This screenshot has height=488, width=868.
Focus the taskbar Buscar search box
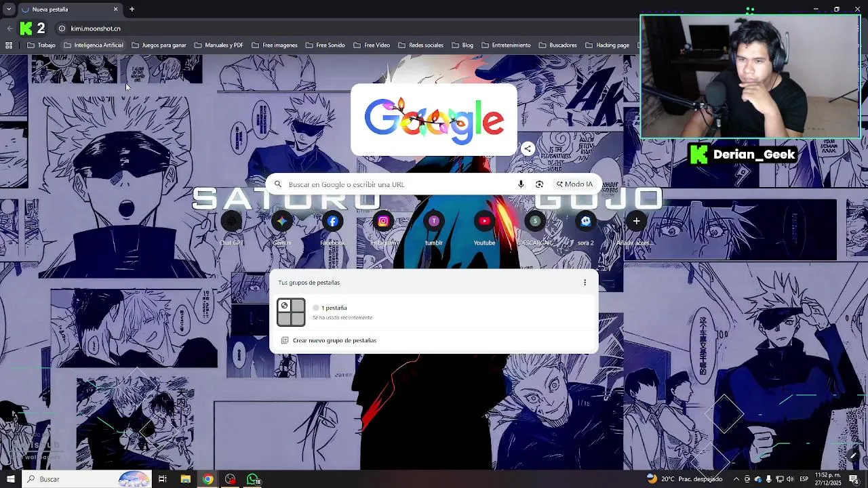87,479
